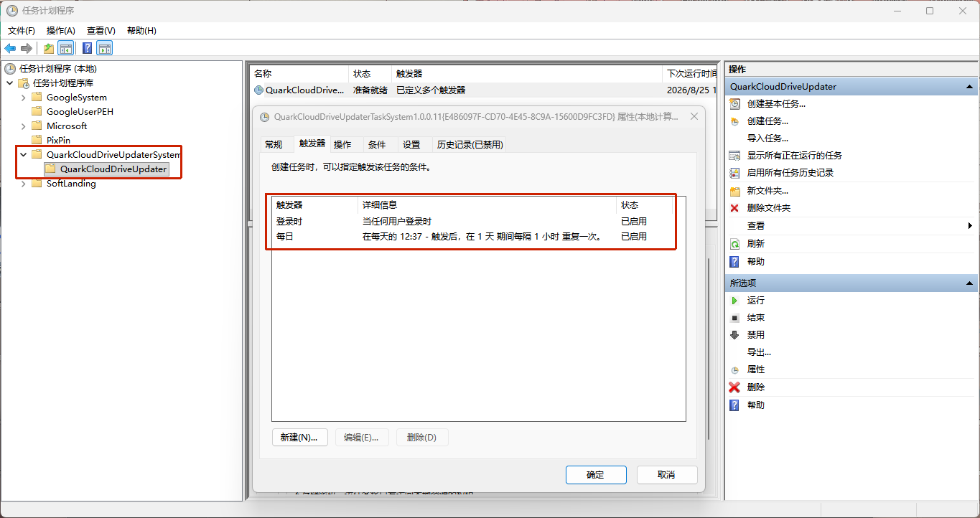Toggle the action pane toolbar icon
980x518 pixels.
coord(105,48)
